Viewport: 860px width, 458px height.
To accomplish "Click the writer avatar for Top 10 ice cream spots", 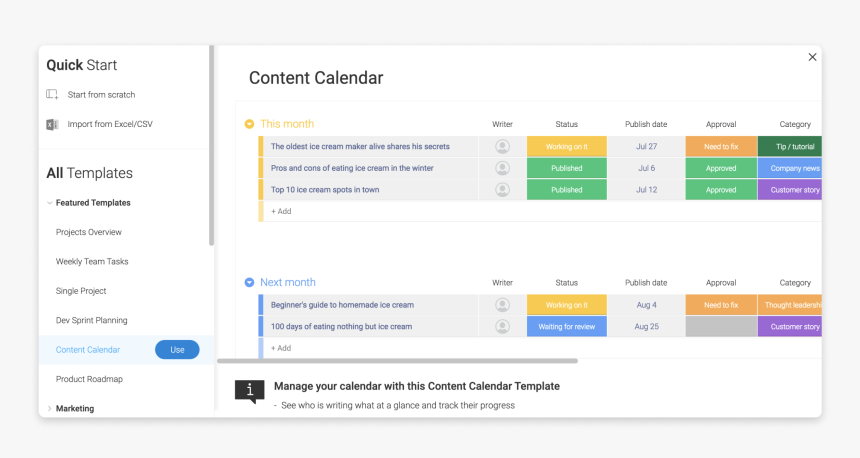I will pos(502,190).
